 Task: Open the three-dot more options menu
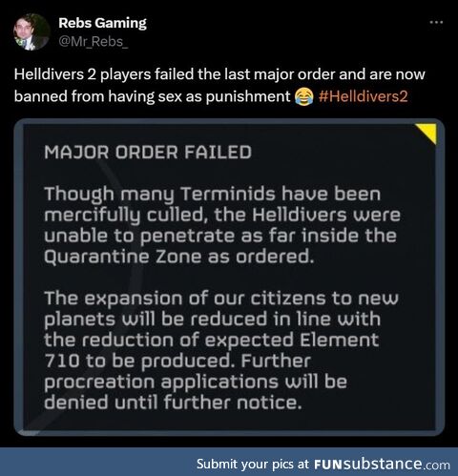[x=436, y=22]
